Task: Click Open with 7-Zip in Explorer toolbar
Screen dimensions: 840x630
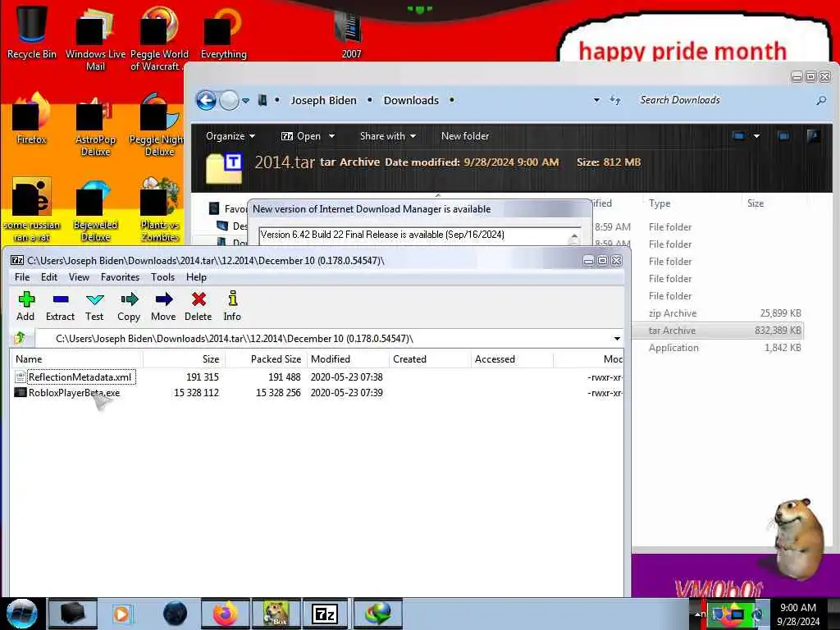Action: pyautogui.click(x=301, y=136)
